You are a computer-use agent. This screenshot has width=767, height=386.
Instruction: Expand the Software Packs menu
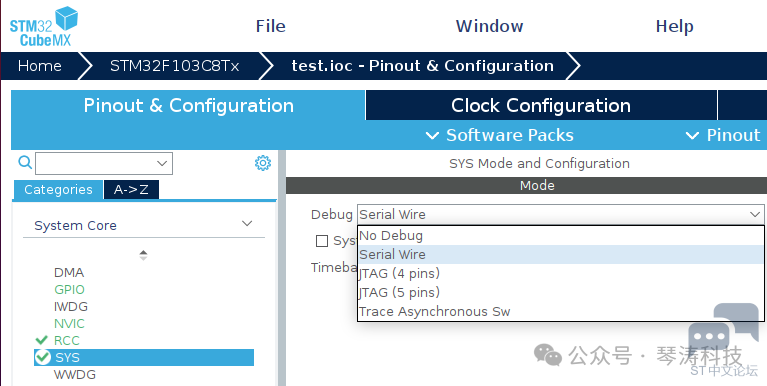[x=499, y=135]
